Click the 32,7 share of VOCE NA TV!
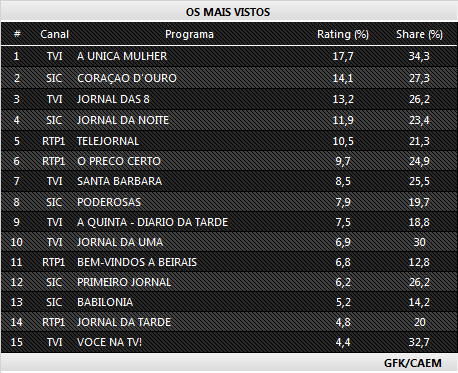This screenshot has width=458, height=373. click(x=419, y=342)
